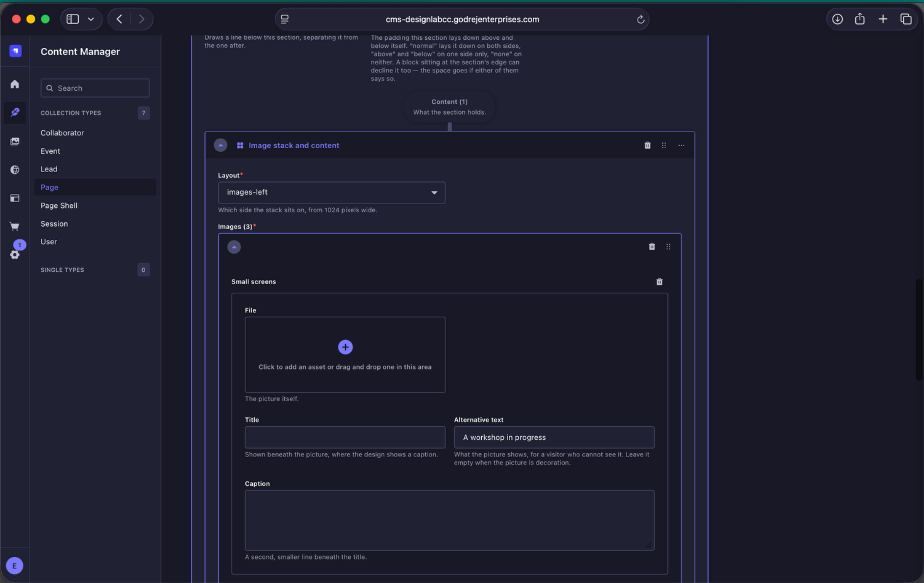Image resolution: width=924 pixels, height=583 pixels.
Task: Select Event collection type
Action: (50, 151)
